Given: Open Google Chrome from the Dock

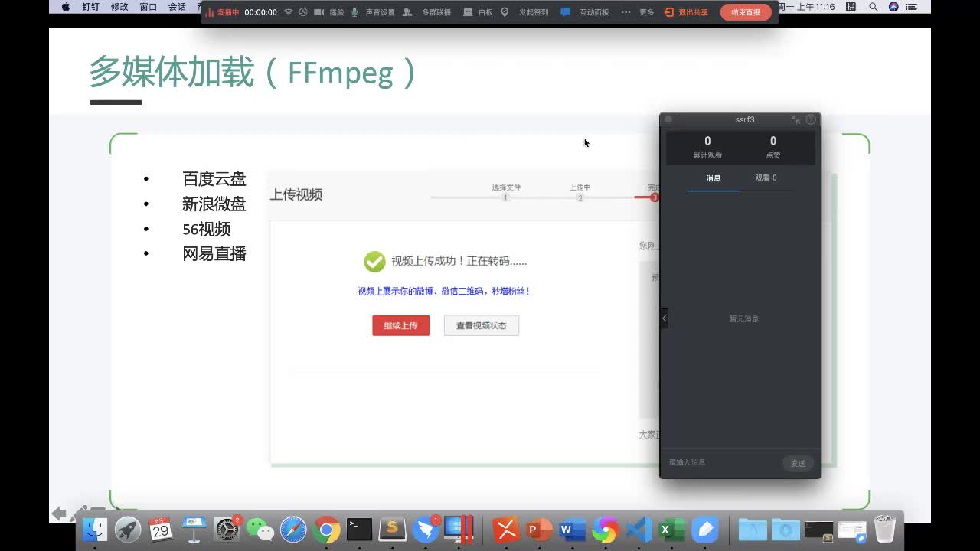Looking at the screenshot, I should pyautogui.click(x=326, y=530).
